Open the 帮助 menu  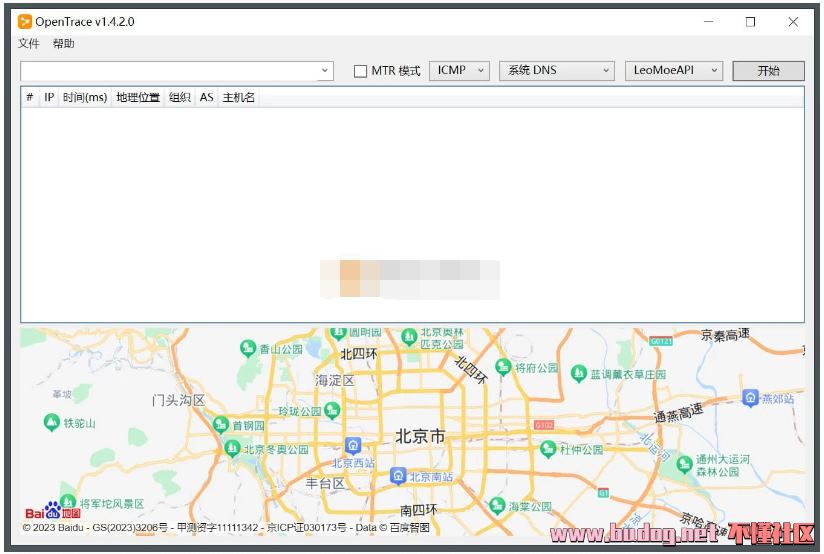[x=64, y=44]
